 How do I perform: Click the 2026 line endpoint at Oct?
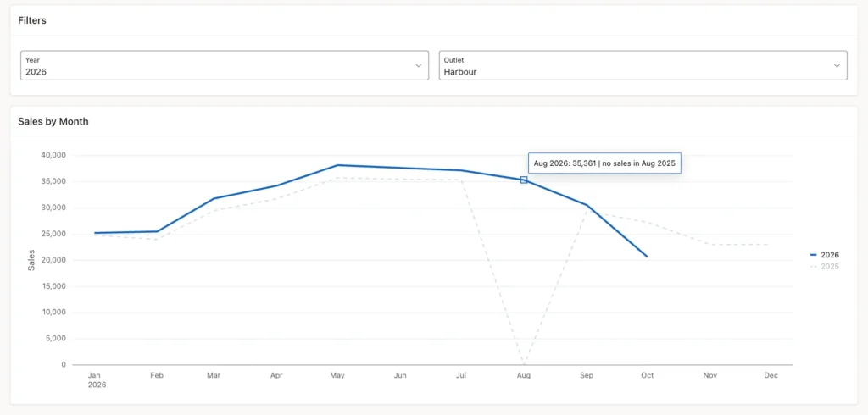click(647, 256)
